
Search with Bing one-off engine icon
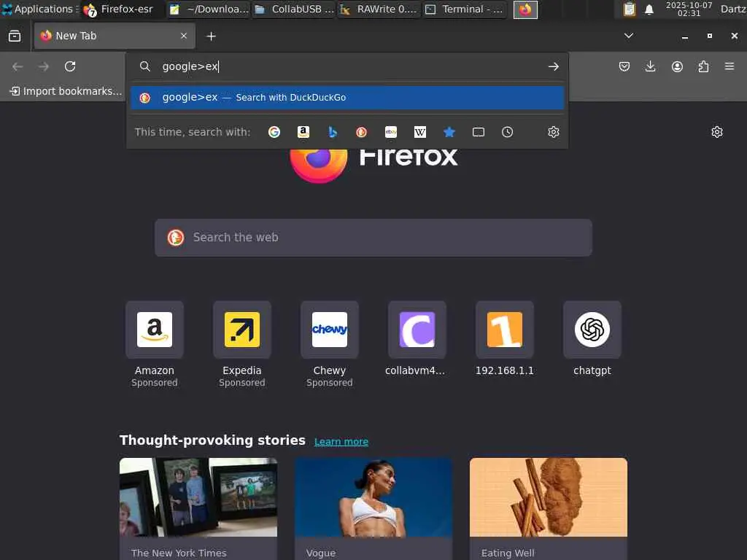tap(333, 132)
